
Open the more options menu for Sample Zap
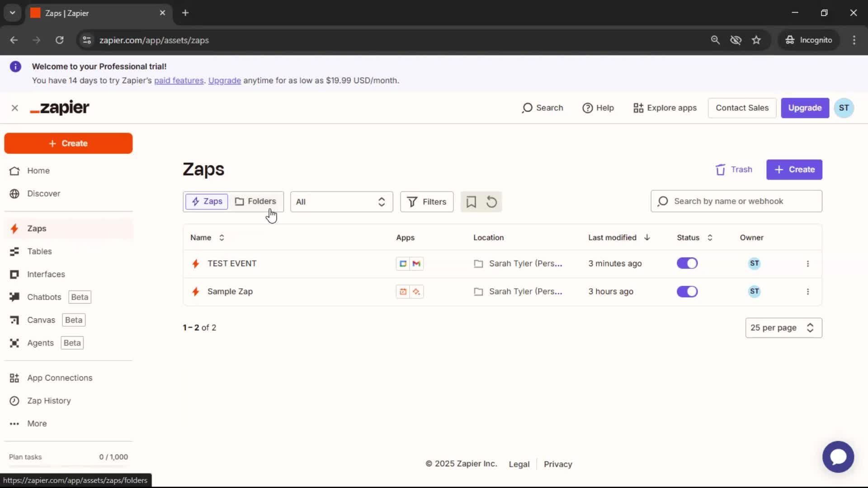808,291
